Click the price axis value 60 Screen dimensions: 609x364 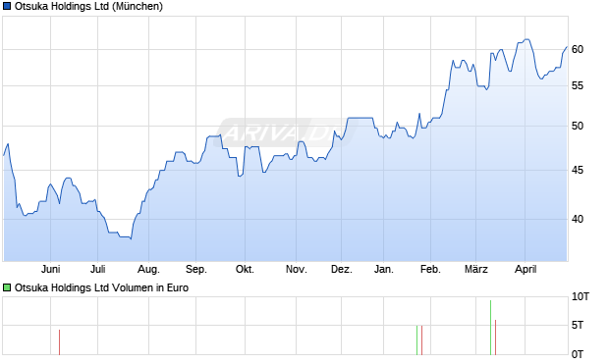(x=578, y=49)
